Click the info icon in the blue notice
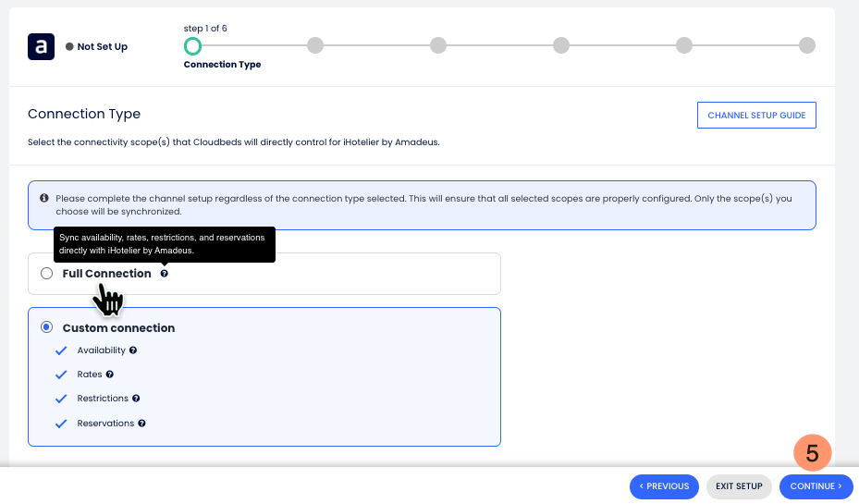 [x=44, y=199]
